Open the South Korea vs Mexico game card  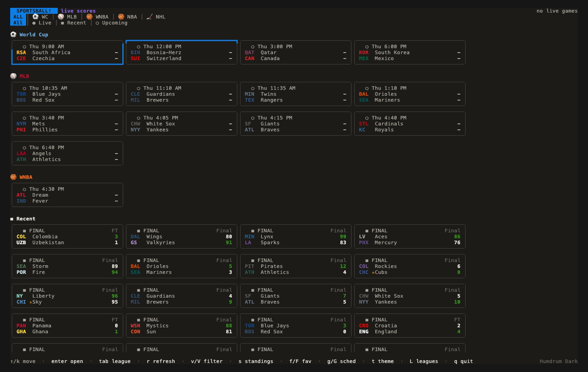tap(410, 52)
